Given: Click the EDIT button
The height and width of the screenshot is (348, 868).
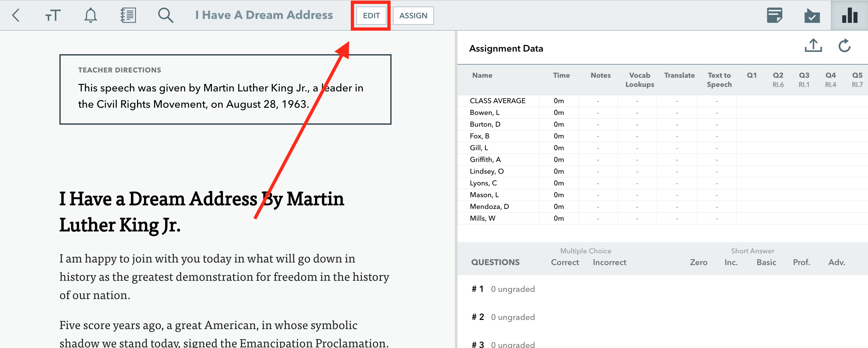Looking at the screenshot, I should tap(371, 16).
